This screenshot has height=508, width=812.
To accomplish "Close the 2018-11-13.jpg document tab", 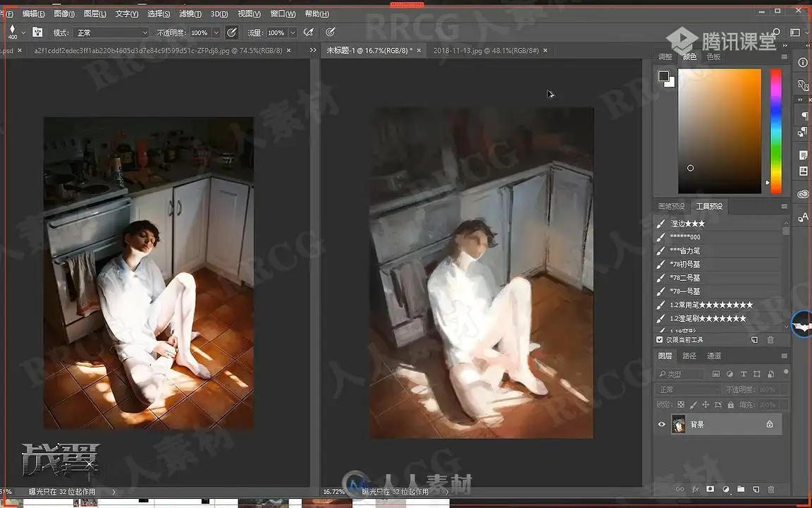I will [x=546, y=50].
